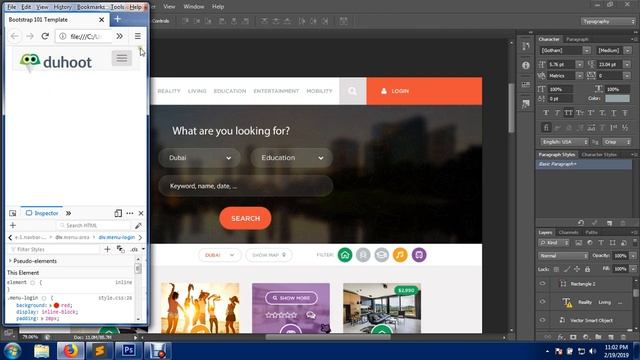Screen dimensions: 640x360
Task: Open the Medium font style dropdown
Action: click(x=628, y=50)
